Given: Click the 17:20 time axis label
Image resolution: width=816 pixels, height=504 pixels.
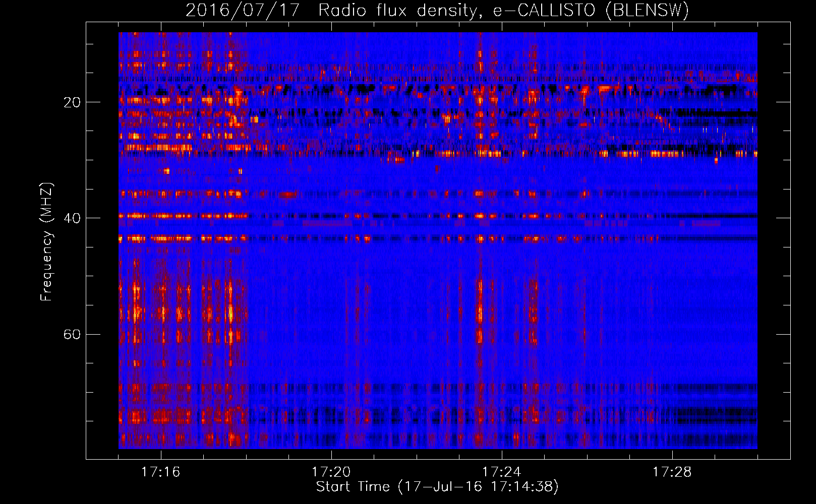Looking at the screenshot, I should click(331, 472).
